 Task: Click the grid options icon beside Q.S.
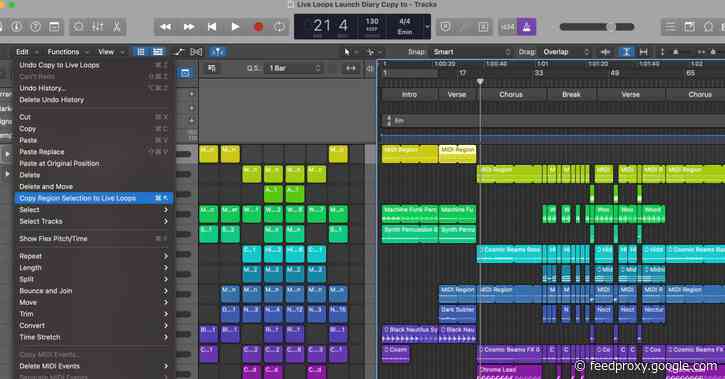coord(212,68)
